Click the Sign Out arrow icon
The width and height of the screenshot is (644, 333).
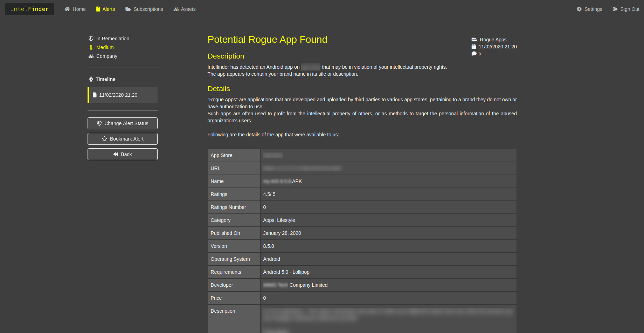(x=615, y=9)
